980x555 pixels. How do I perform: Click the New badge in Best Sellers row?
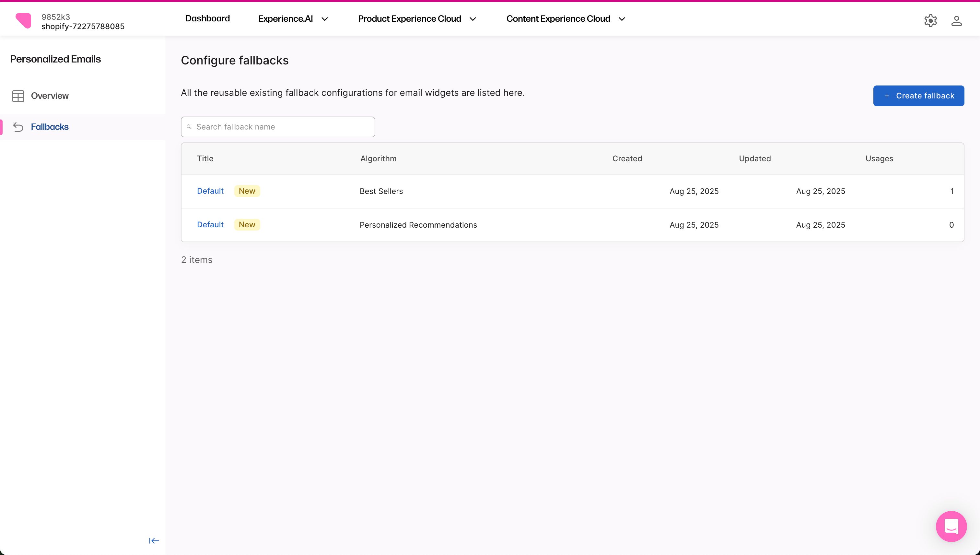pos(247,191)
